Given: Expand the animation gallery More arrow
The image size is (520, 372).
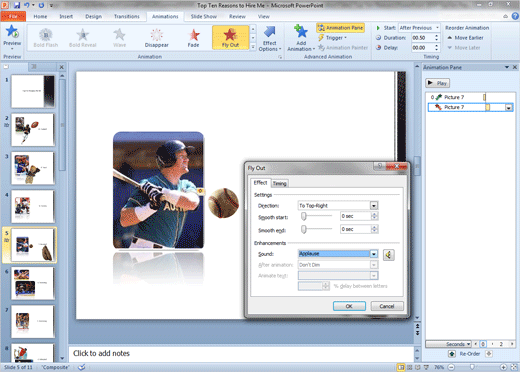Looking at the screenshot, I should [x=253, y=47].
